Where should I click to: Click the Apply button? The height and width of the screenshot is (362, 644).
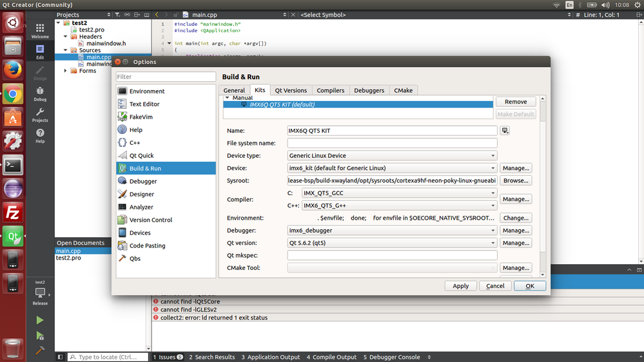[460, 285]
